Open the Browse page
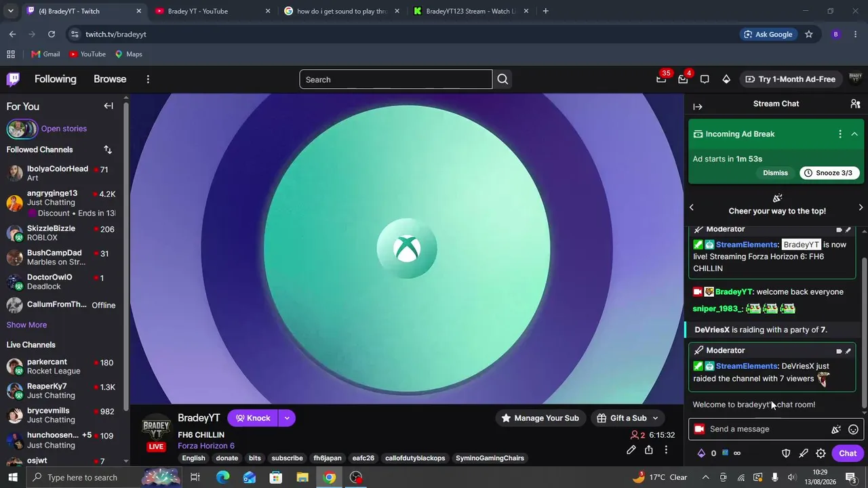 [110, 79]
